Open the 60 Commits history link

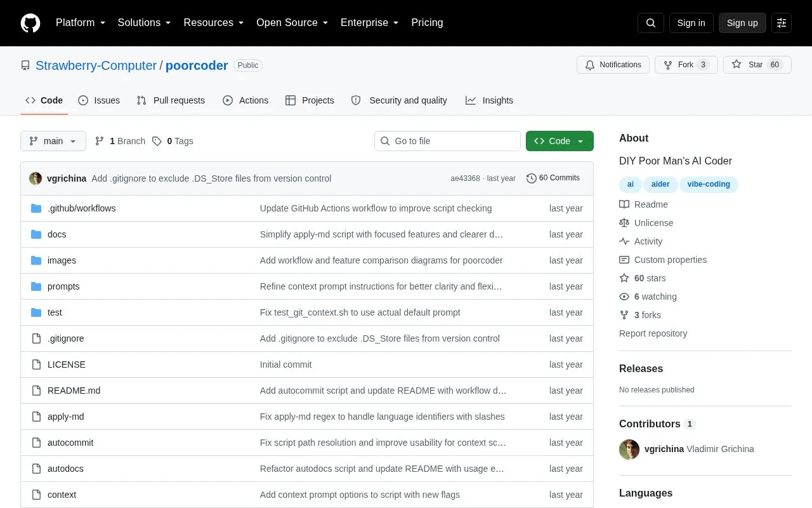[x=553, y=178]
